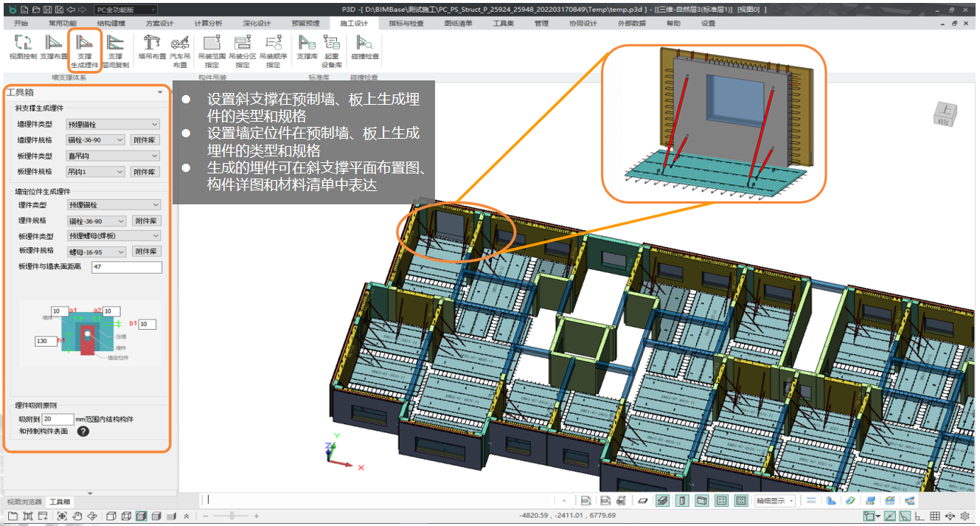Image resolution: width=980 pixels, height=526 pixels.
Task: Open the 塔吊布置 tool
Action: point(153,44)
